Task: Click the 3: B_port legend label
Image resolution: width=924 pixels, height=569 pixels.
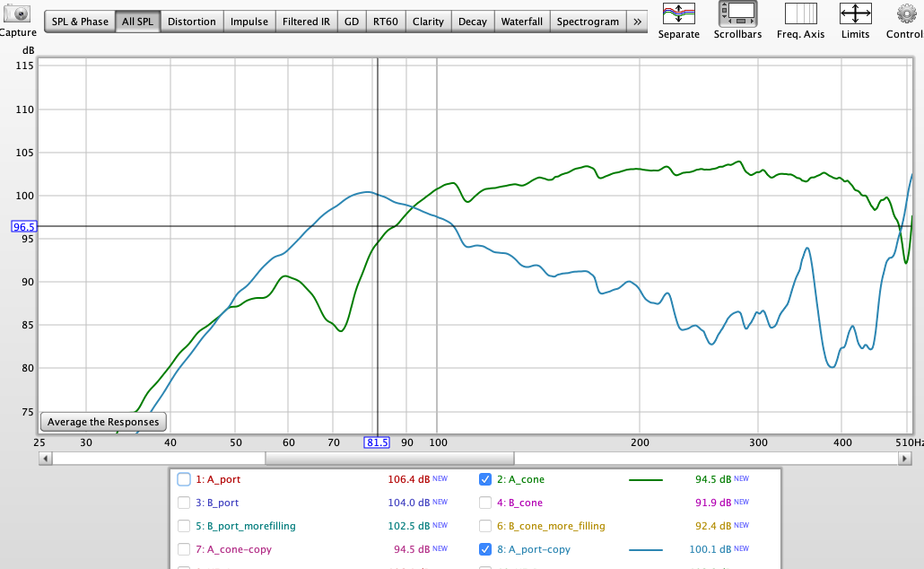Action: 217,503
